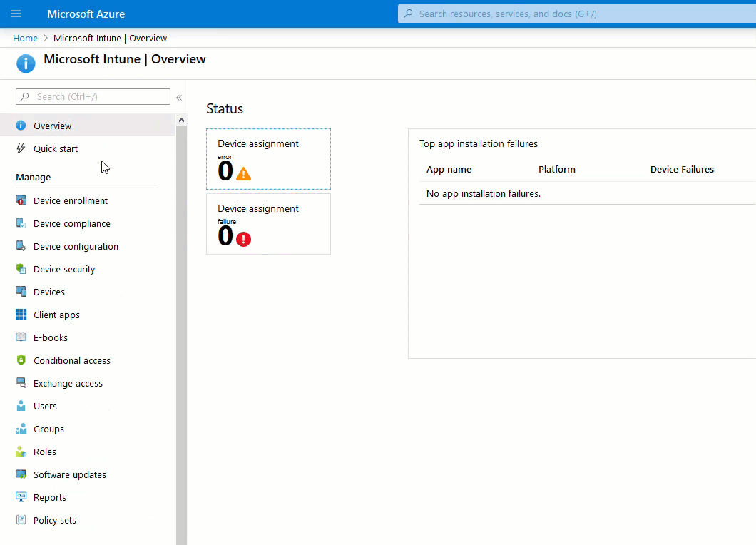Select the E-books menu item
The width and height of the screenshot is (756, 545).
pos(88,337)
